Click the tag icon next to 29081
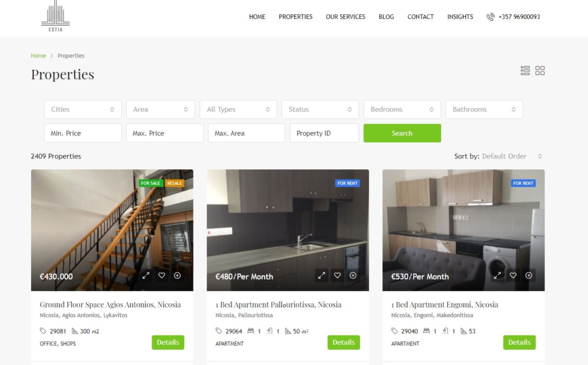Viewport: 588px width, 365px height. click(x=43, y=331)
